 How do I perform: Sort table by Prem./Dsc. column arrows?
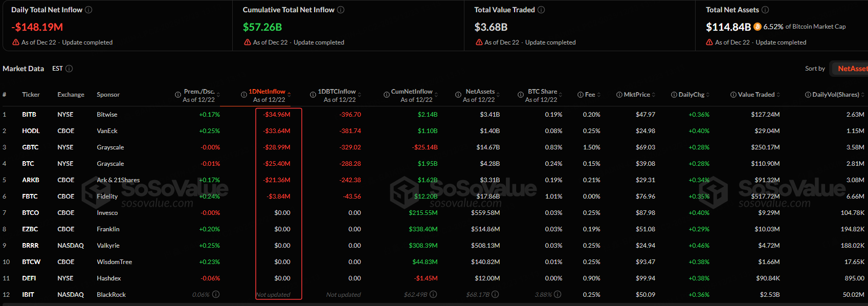[218, 95]
